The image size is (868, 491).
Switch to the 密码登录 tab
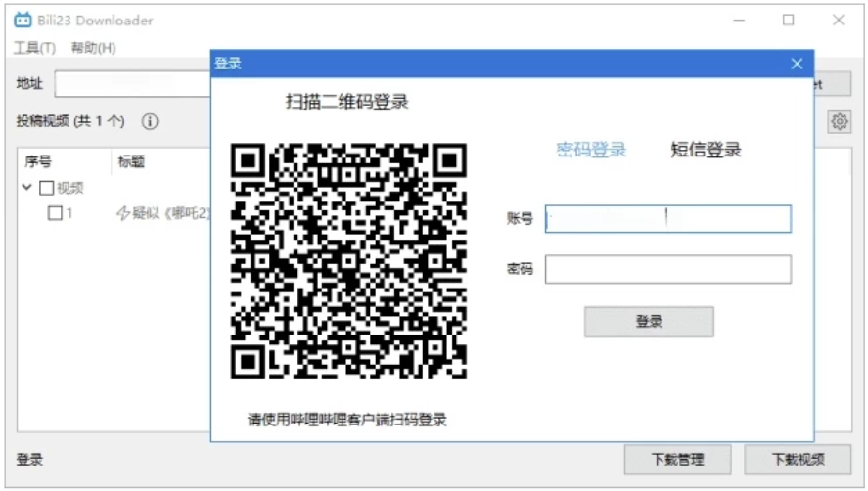pyautogui.click(x=591, y=150)
